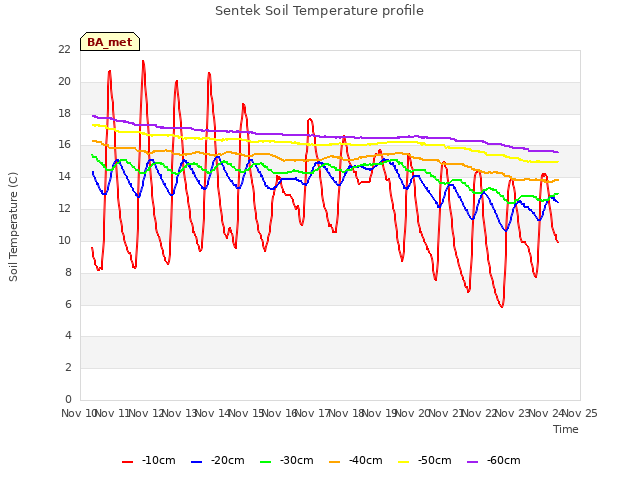Image resolution: width=640 pixels, height=480 pixels.
Task: Click the Sentek Soil Temperature profile title
Action: [x=319, y=11]
